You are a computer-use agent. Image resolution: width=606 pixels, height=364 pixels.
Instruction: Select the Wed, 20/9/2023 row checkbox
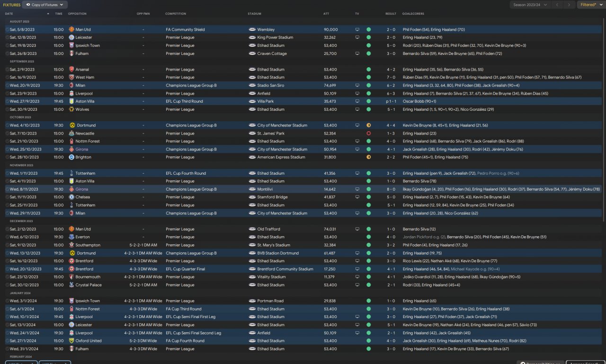[7, 86]
